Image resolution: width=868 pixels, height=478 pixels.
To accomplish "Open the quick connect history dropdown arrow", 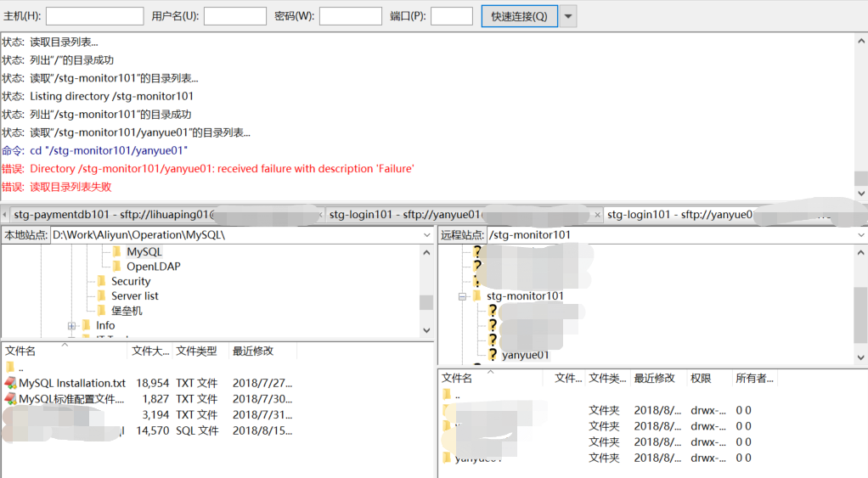I will pos(568,16).
